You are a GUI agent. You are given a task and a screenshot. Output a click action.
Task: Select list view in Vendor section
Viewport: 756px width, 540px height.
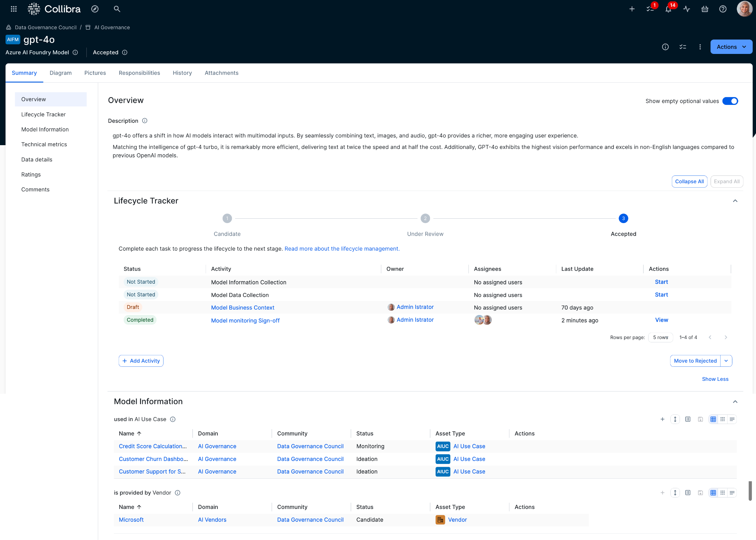732,493
